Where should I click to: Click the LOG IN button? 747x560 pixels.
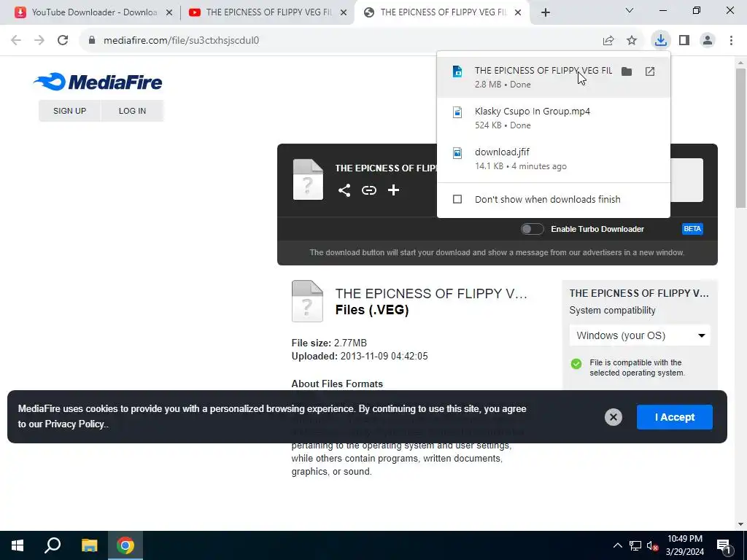(x=133, y=111)
